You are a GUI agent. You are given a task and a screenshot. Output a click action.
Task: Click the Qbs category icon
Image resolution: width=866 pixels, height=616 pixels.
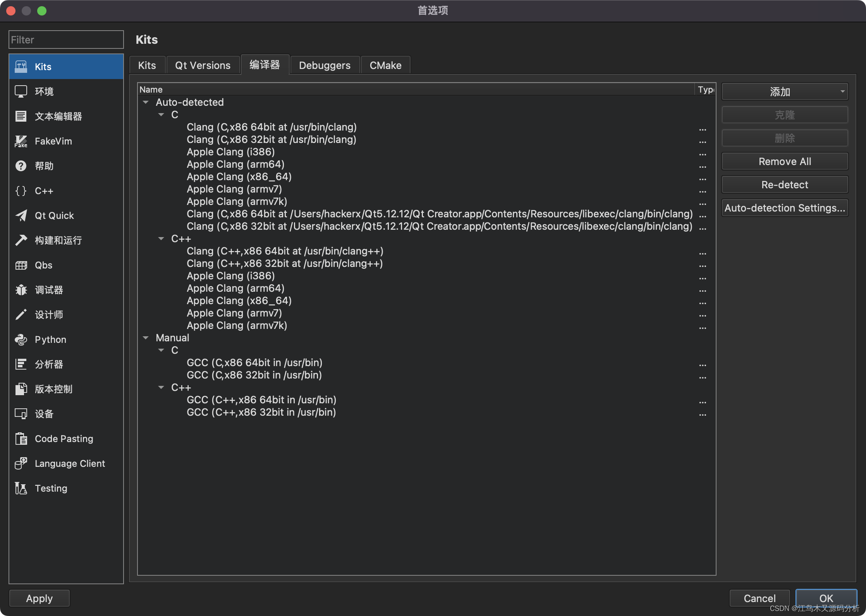(x=21, y=265)
